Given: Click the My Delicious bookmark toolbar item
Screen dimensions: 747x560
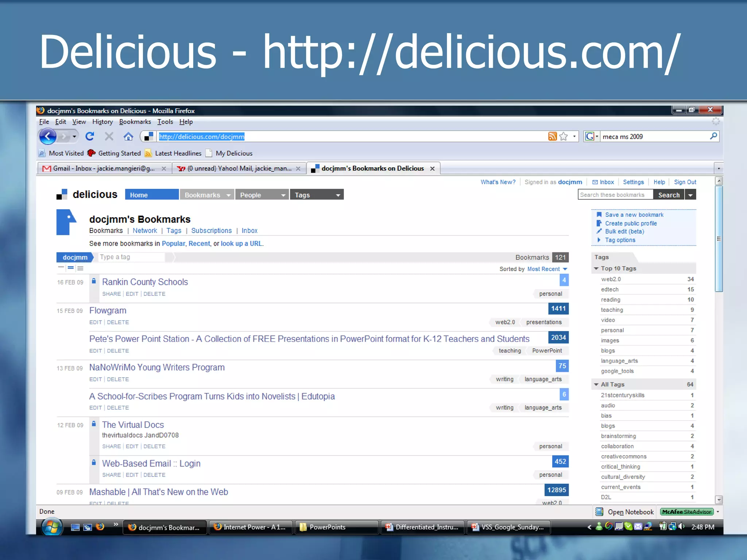Looking at the screenshot, I should [229, 153].
